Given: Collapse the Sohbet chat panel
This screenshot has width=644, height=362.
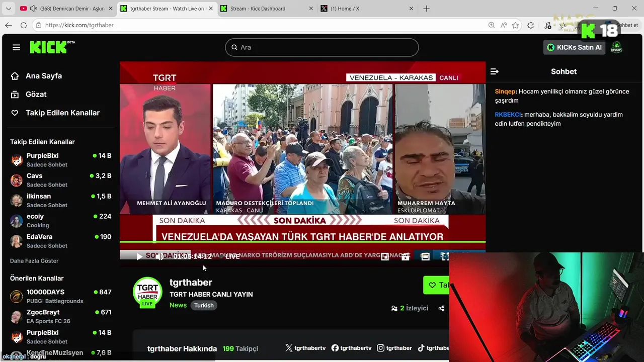Looking at the screenshot, I should (x=494, y=71).
